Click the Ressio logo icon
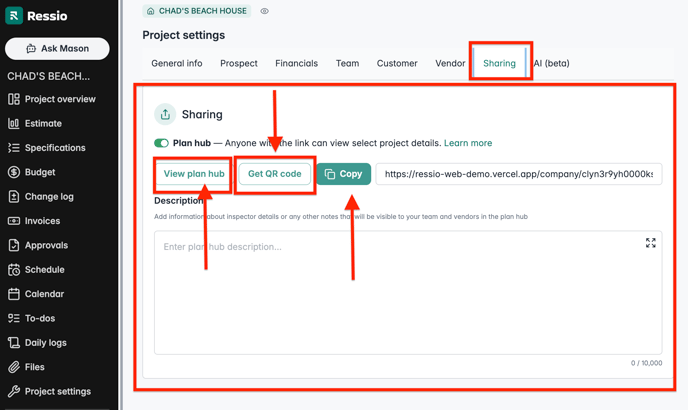The height and width of the screenshot is (410, 688). [x=14, y=16]
